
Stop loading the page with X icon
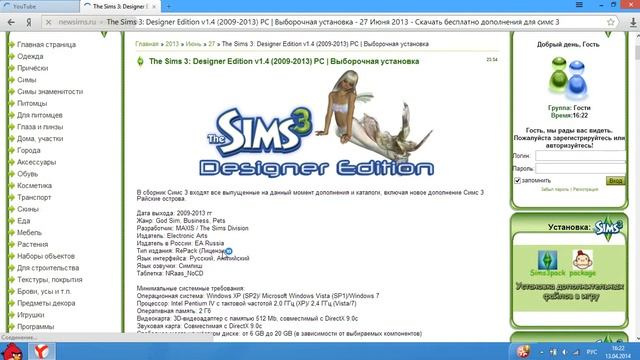point(49,22)
